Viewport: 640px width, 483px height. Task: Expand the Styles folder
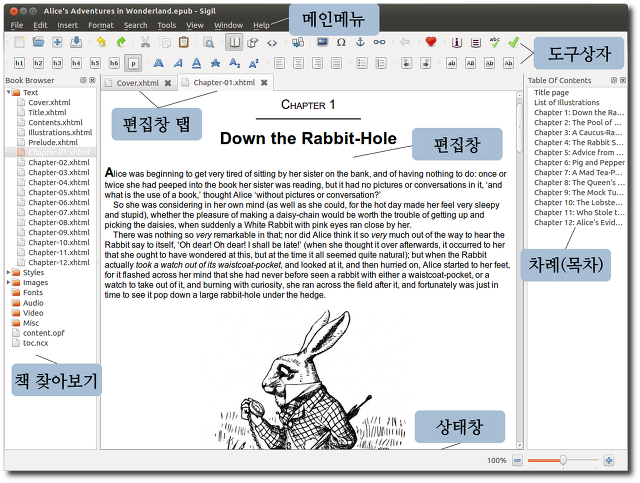tap(8, 272)
